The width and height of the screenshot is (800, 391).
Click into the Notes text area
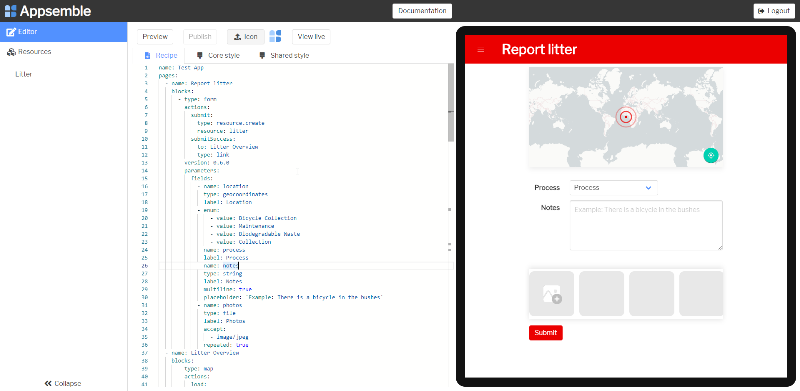(x=646, y=225)
